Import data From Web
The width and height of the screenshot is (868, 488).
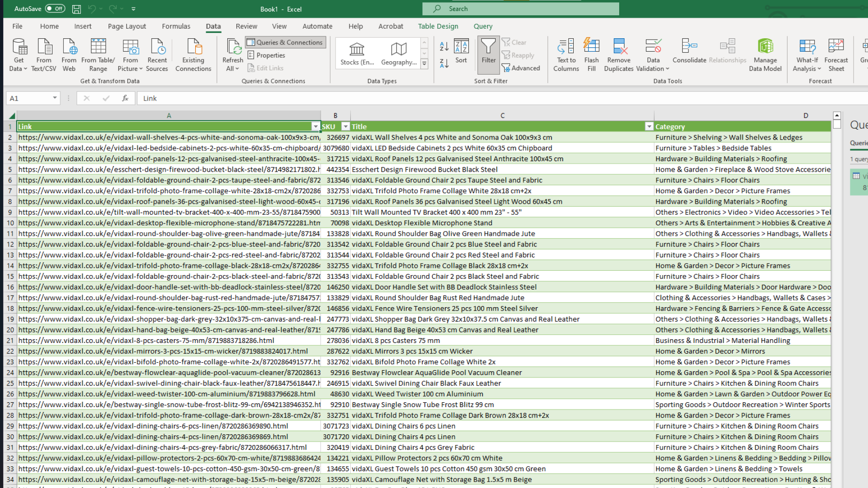tap(69, 55)
